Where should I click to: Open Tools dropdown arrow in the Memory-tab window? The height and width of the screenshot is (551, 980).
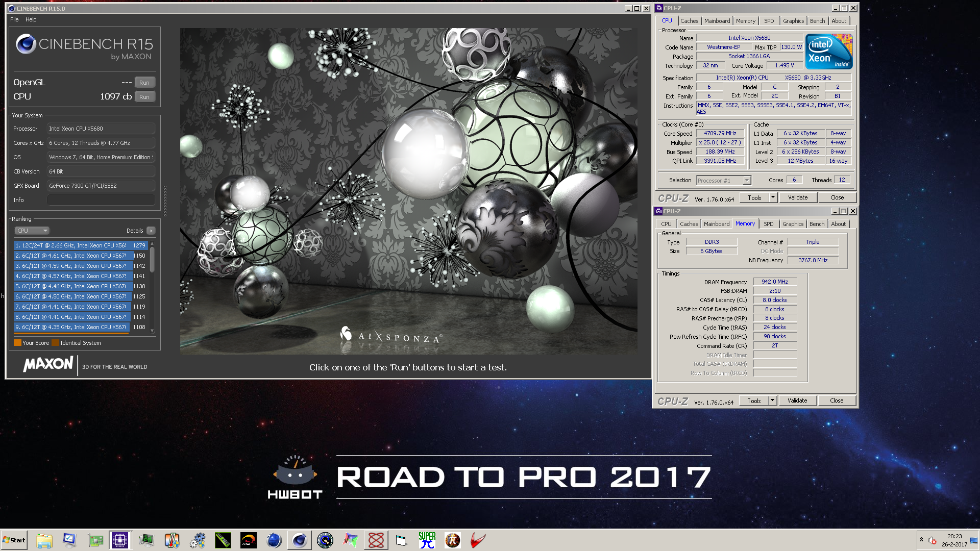point(772,400)
